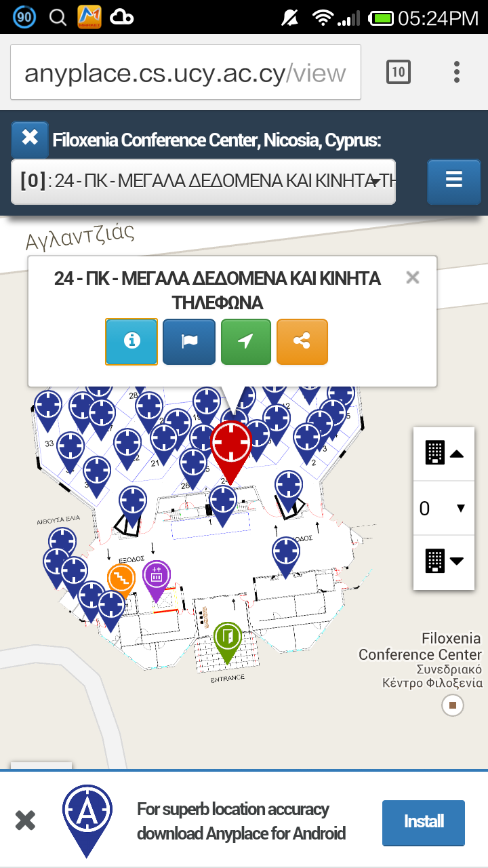Open the browser tabs counter showing 10
This screenshot has height=868, width=488.
(399, 72)
